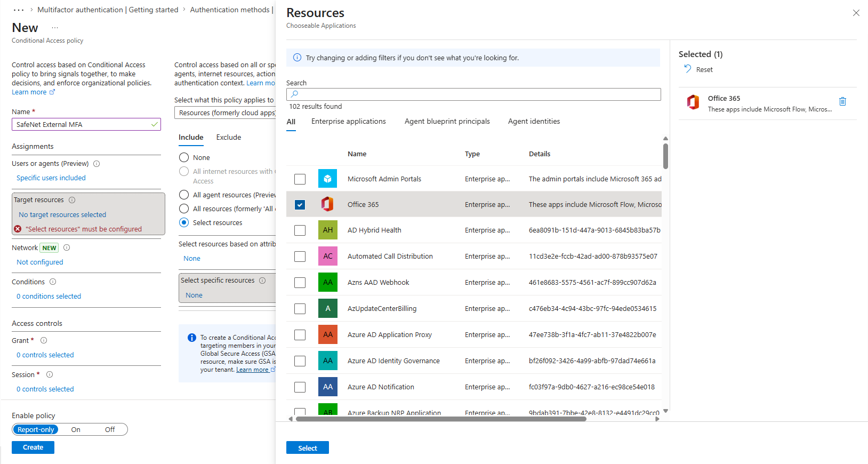The image size is (868, 464).
Task: Choose the Select resources radio option
Action: (184, 222)
